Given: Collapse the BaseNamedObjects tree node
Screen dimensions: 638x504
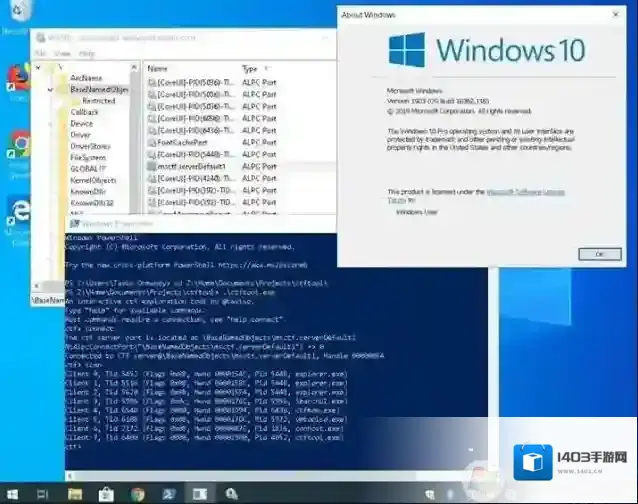Looking at the screenshot, I should pos(50,89).
